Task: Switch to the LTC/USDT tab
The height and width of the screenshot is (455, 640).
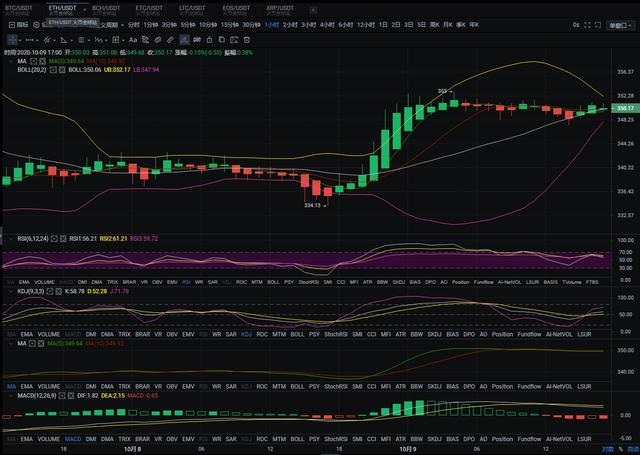Action: tap(192, 10)
